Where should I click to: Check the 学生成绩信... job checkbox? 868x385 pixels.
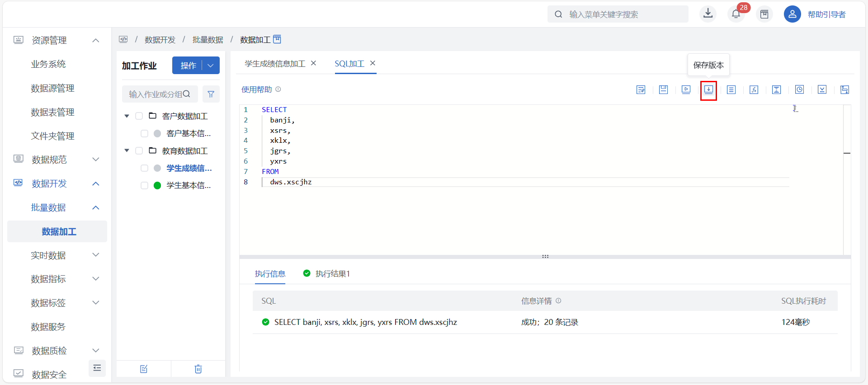point(144,168)
